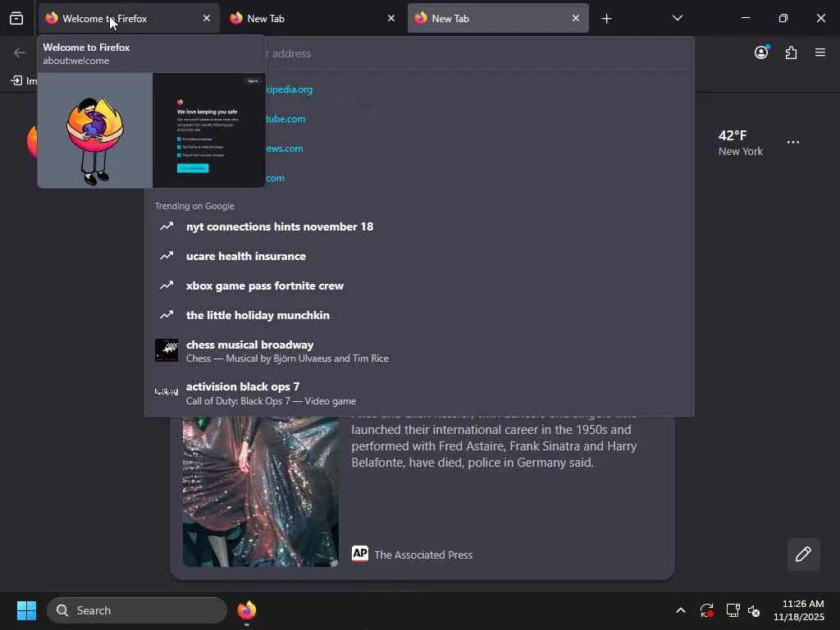The image size is (840, 630).
Task: Click the network display tray icon
Action: 733,610
